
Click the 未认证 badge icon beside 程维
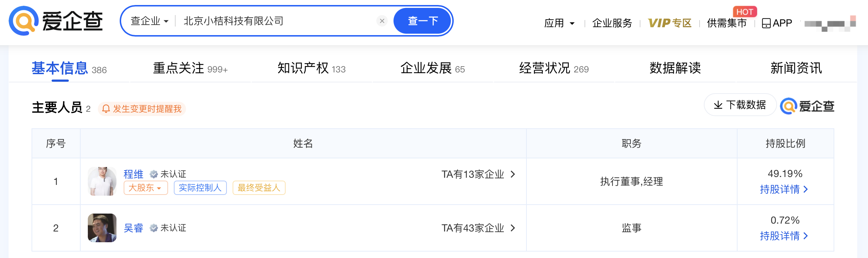[x=154, y=174]
